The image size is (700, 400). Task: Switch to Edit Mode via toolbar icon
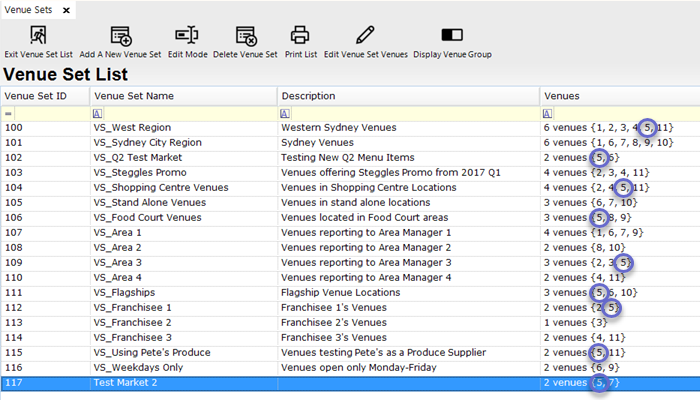coord(187,37)
